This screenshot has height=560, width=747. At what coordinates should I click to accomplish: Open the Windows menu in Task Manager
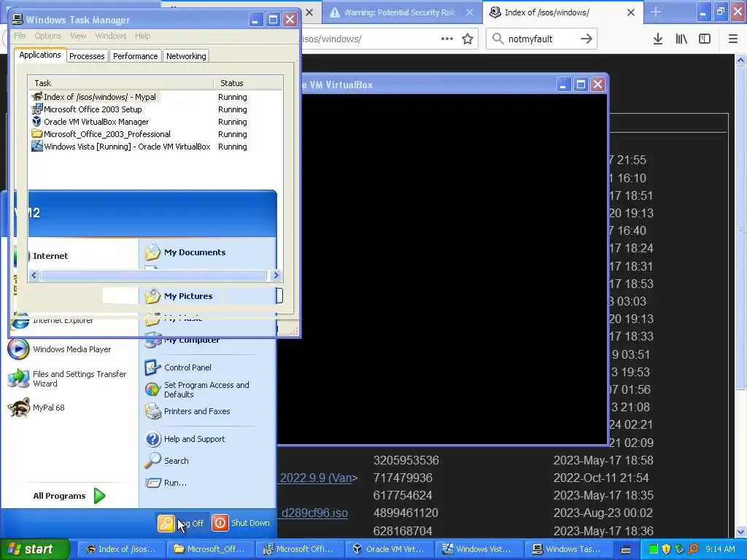111,36
